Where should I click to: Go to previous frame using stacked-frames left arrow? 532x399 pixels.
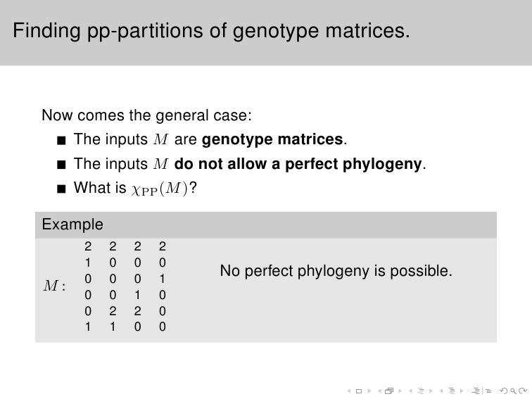coord(380,391)
